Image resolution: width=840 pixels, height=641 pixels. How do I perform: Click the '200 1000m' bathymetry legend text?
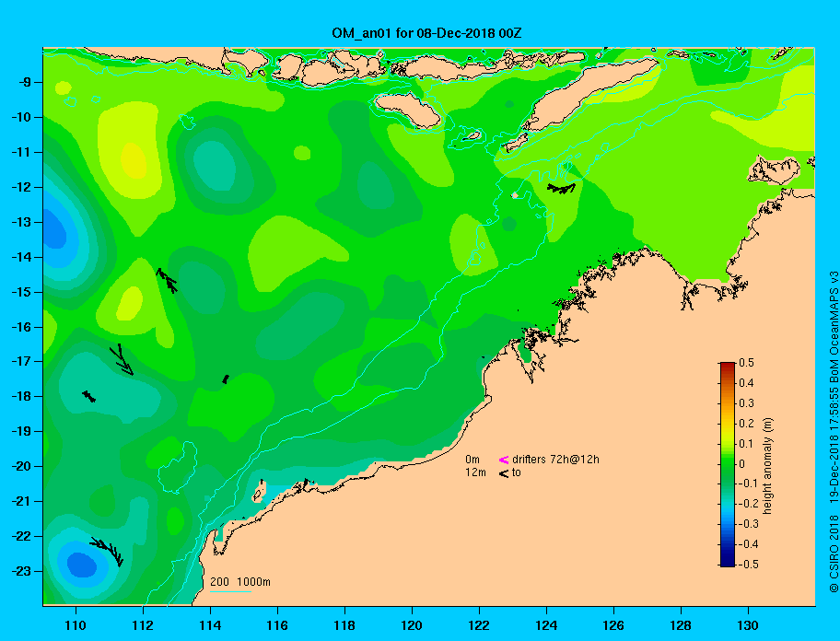click(x=240, y=582)
